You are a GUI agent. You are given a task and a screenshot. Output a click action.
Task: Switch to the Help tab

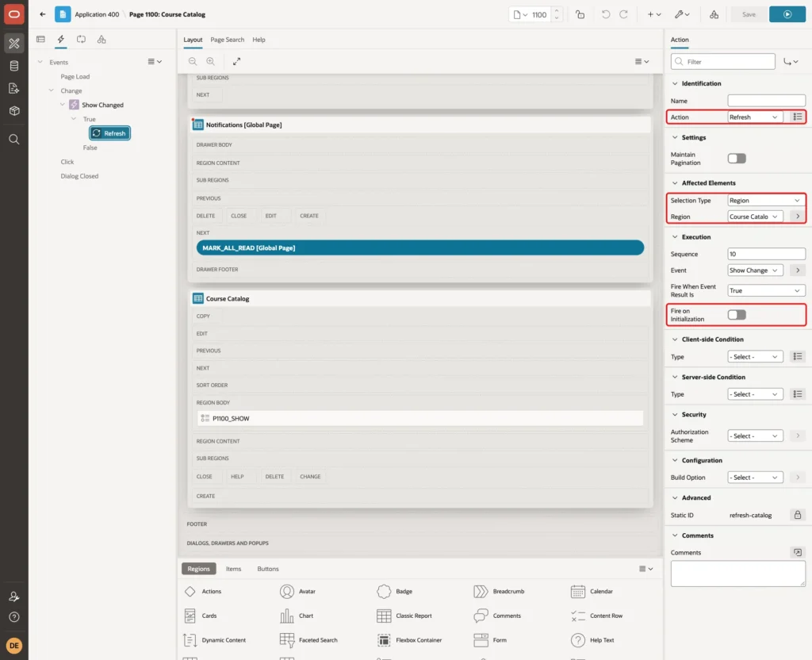click(x=259, y=40)
